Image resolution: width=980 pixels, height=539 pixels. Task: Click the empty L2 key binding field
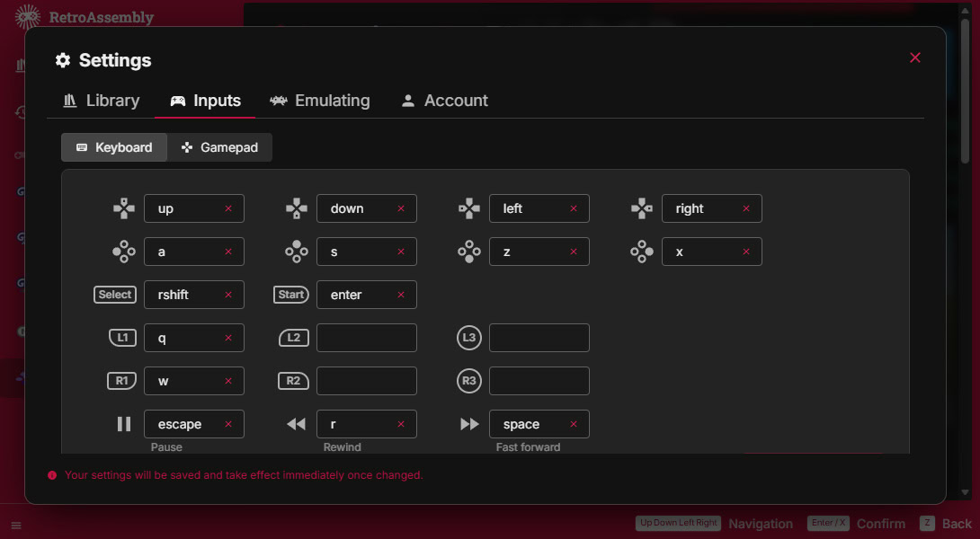click(x=366, y=338)
